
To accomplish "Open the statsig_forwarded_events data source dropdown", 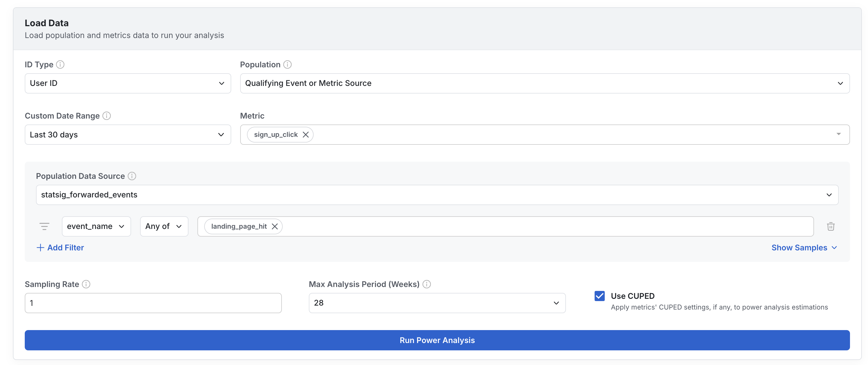I will (x=437, y=195).
